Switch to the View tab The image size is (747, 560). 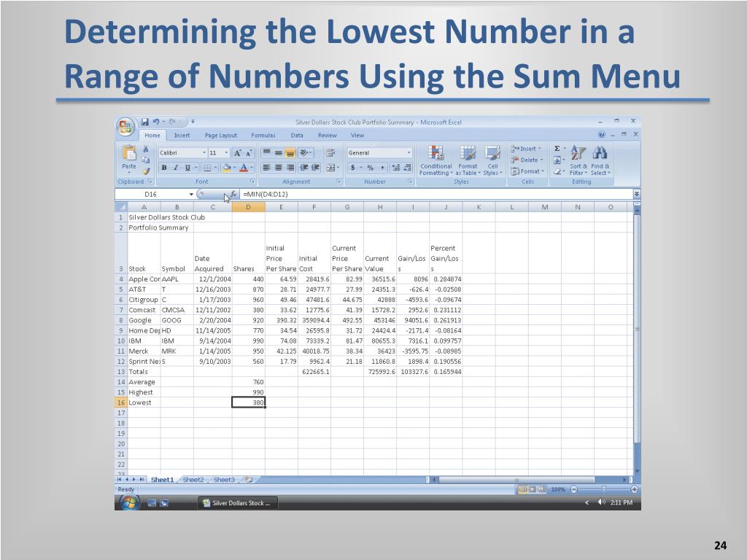pyautogui.click(x=357, y=135)
